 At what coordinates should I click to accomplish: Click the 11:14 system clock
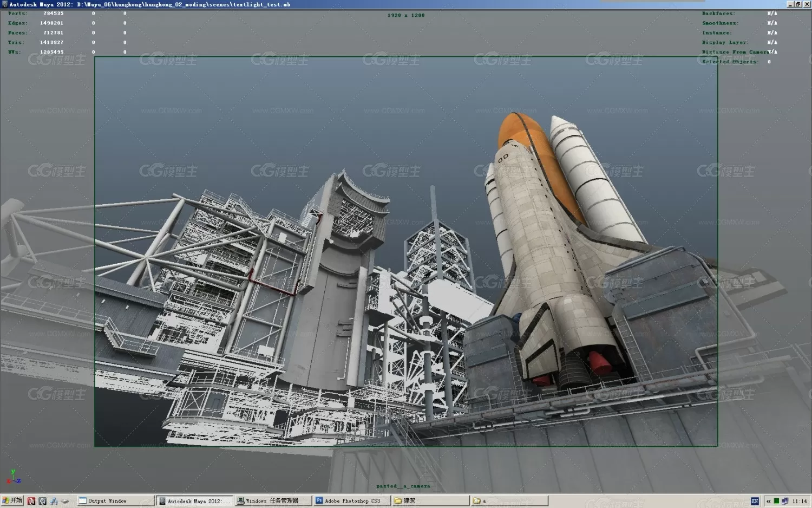800,501
